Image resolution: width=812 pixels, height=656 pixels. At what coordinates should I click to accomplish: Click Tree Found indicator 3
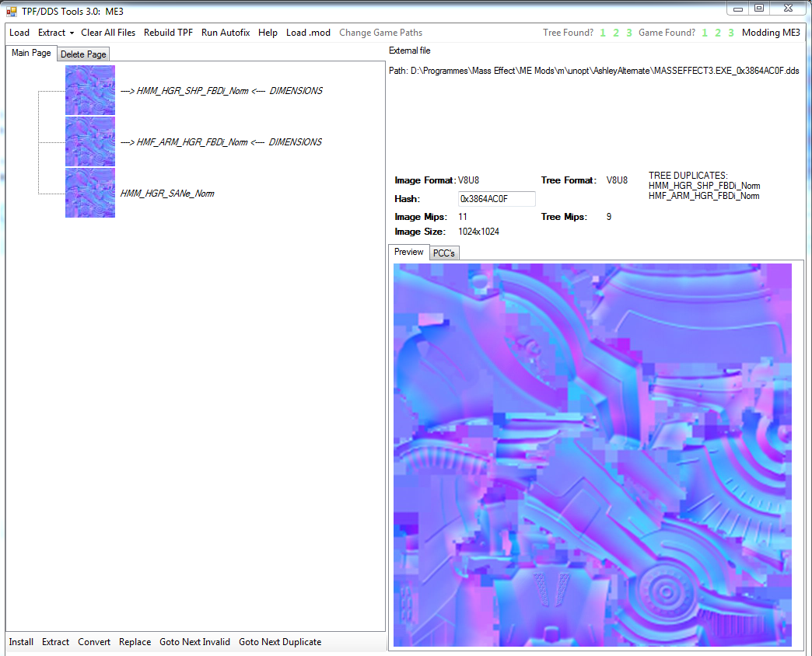click(x=629, y=33)
